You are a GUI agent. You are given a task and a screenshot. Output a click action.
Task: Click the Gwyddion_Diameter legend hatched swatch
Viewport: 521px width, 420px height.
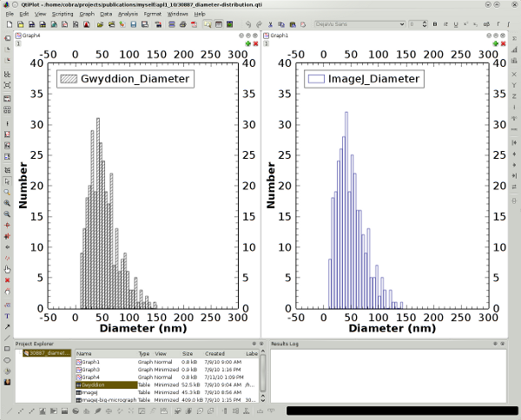(69, 79)
